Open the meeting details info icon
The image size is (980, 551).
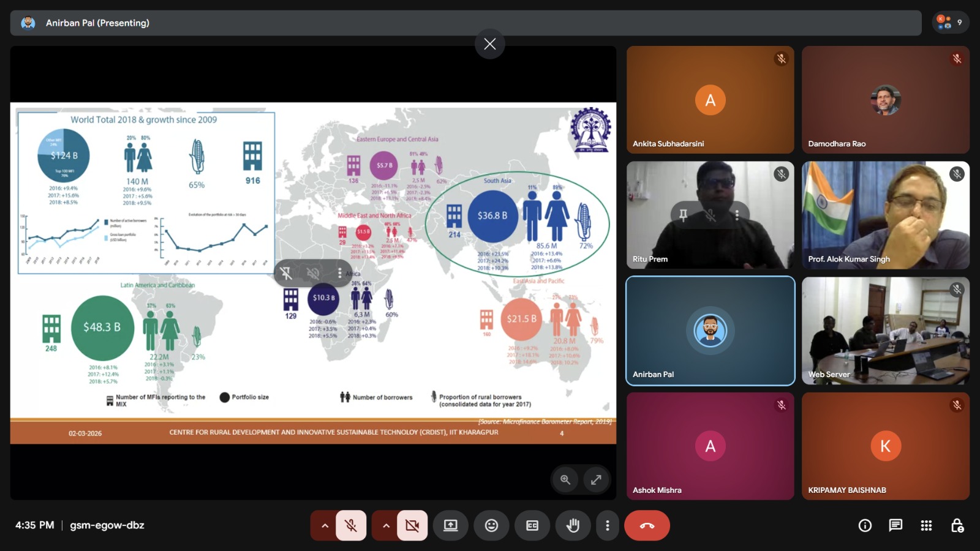coord(865,525)
